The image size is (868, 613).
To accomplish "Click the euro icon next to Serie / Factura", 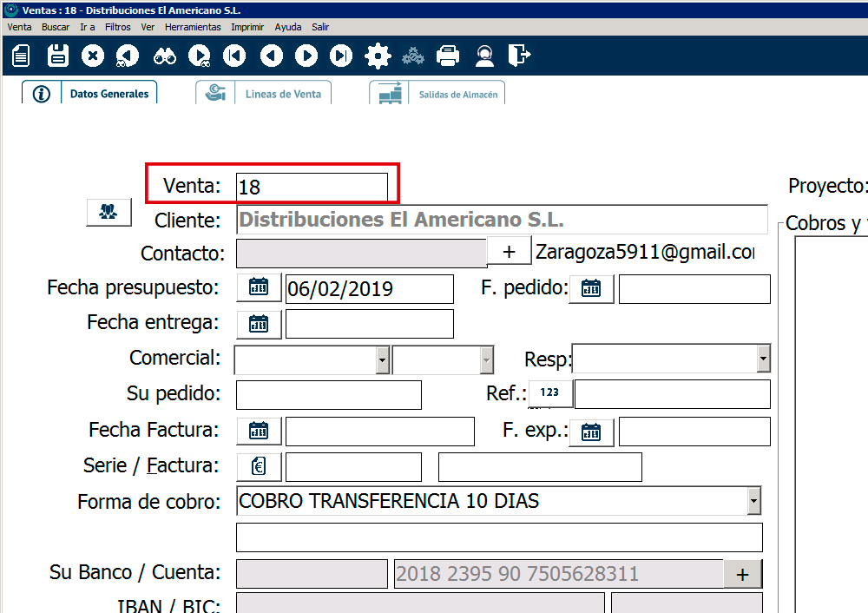I will pos(259,466).
